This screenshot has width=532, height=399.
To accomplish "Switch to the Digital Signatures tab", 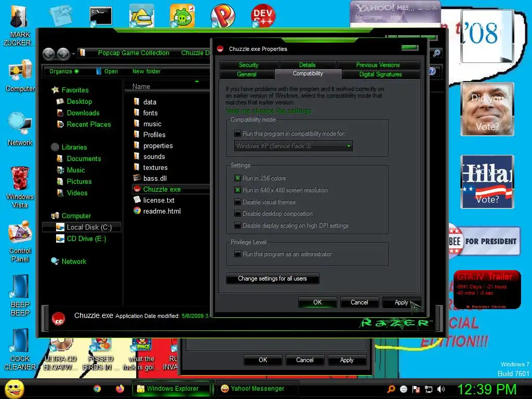I will (x=381, y=74).
